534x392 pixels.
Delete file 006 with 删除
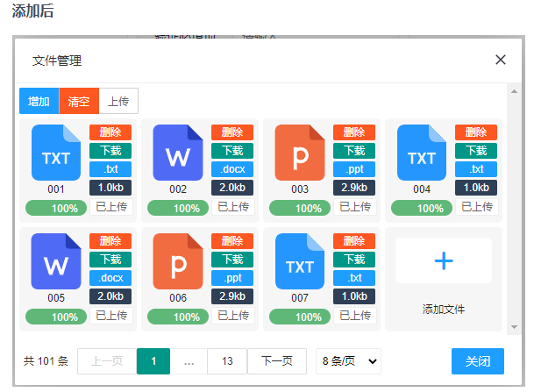click(232, 241)
